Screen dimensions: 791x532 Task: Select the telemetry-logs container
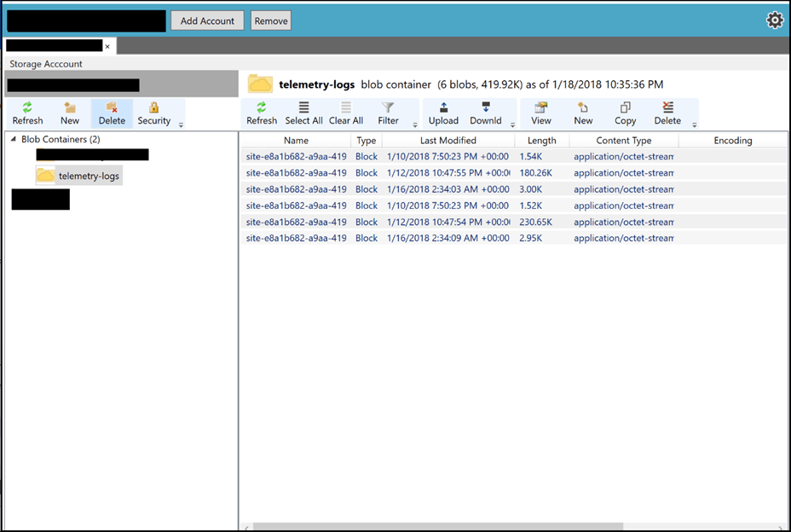[89, 176]
